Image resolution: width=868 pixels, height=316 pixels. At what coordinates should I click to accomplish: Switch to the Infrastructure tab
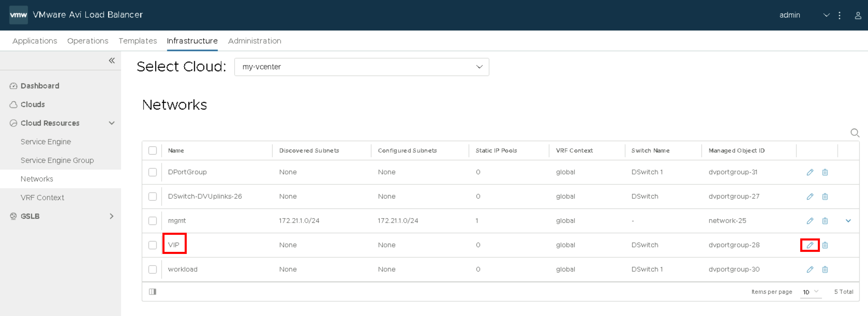[192, 41]
